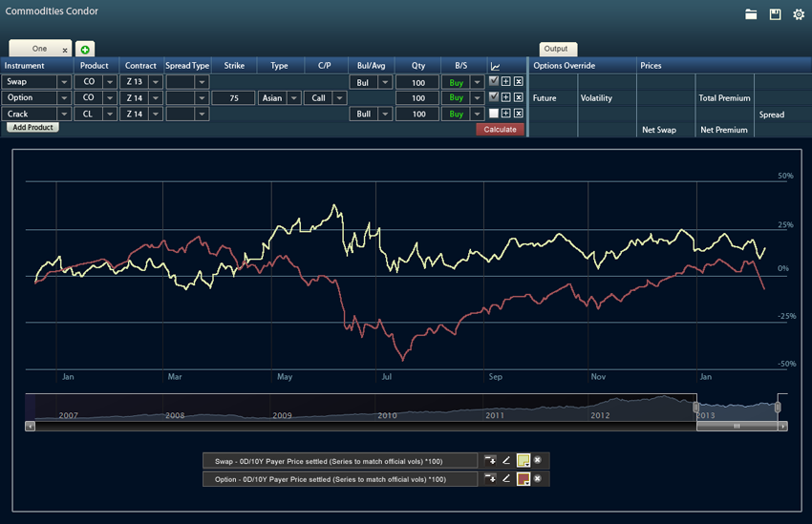Remove the Option series from chart
The height and width of the screenshot is (524, 812).
[538, 478]
